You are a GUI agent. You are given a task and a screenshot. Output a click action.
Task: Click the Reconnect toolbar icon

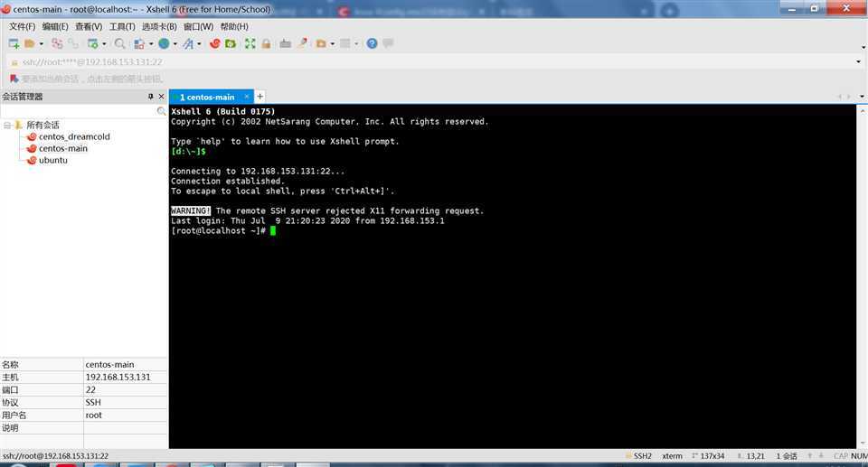pos(57,43)
